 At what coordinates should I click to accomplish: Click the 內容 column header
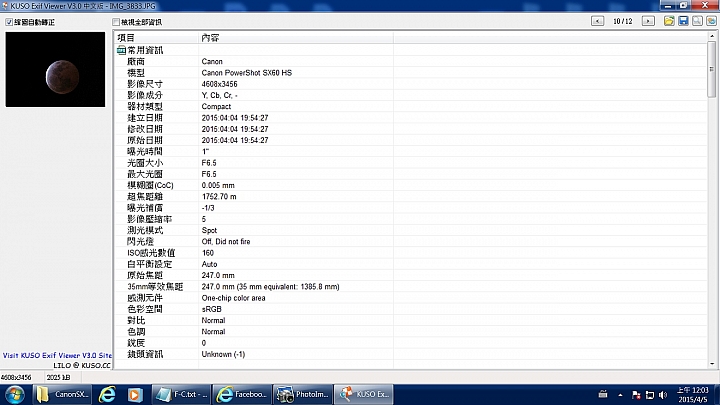tap(296, 38)
